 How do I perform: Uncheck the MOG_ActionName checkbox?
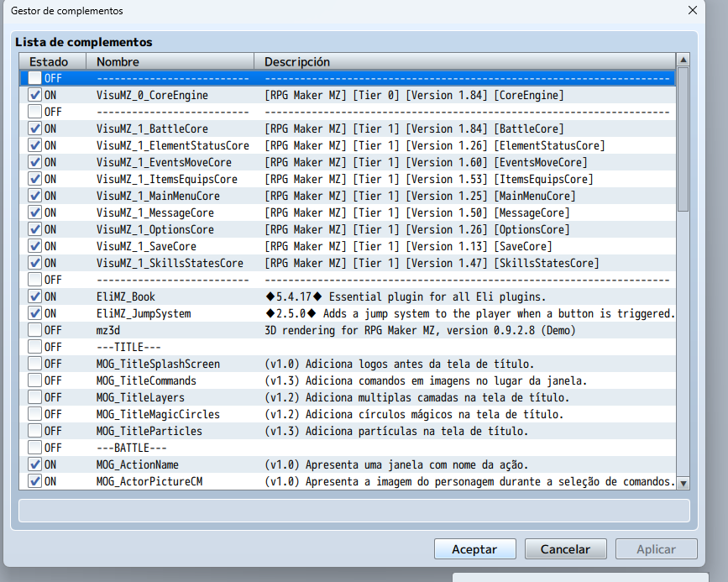(34, 464)
